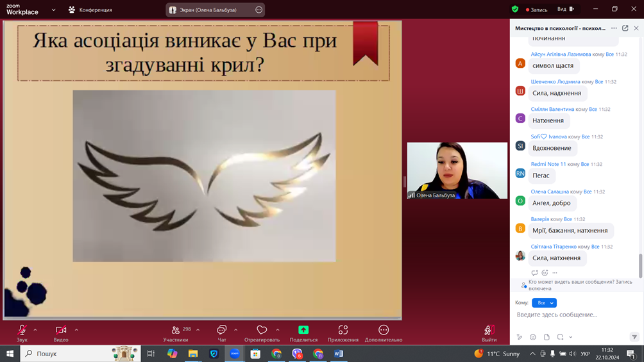The width and height of the screenshot is (644, 362).
Task: Click the message символ щастя
Action: coord(553,65)
